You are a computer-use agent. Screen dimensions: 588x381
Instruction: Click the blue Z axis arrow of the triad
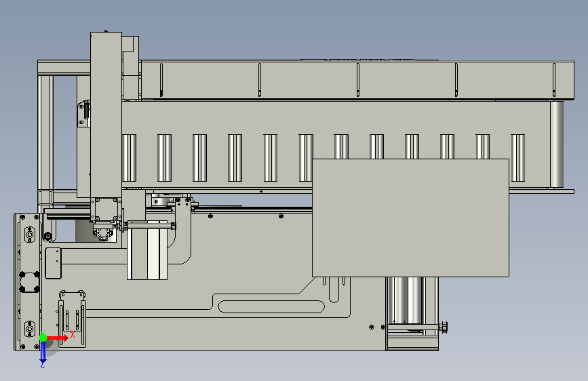click(43, 353)
